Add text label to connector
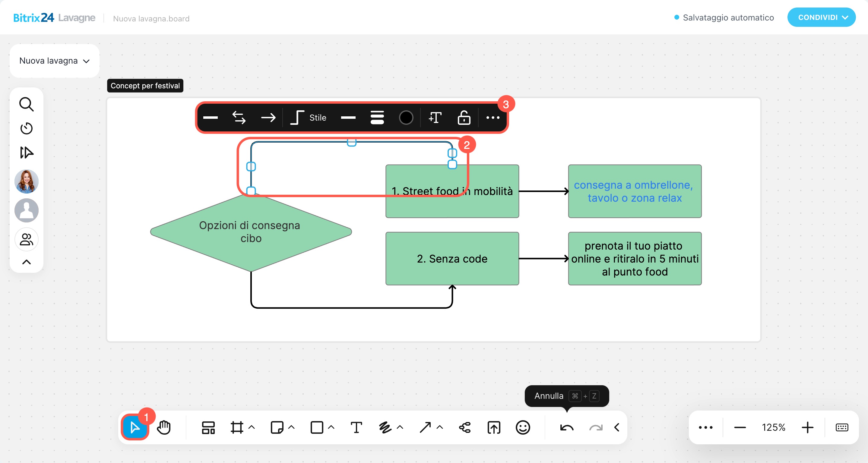The height and width of the screenshot is (463, 868). (x=435, y=118)
